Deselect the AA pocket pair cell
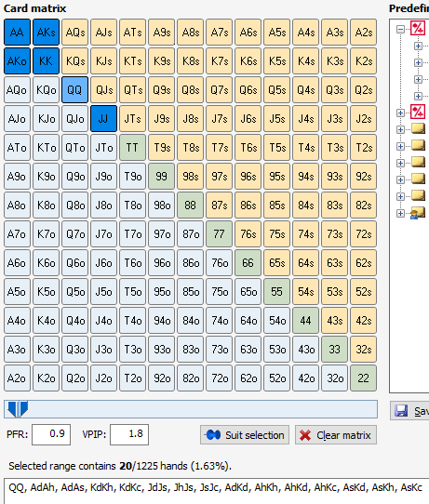This screenshot has height=504, width=429. (17, 33)
